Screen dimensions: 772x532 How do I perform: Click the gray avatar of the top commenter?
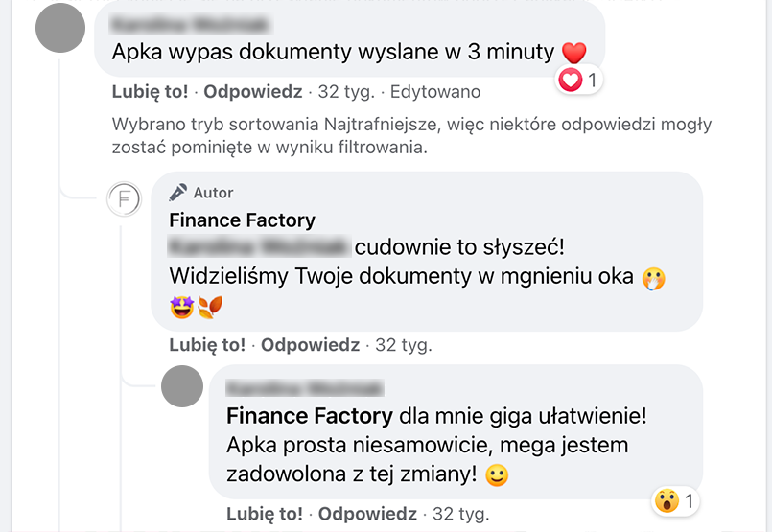(x=60, y=28)
